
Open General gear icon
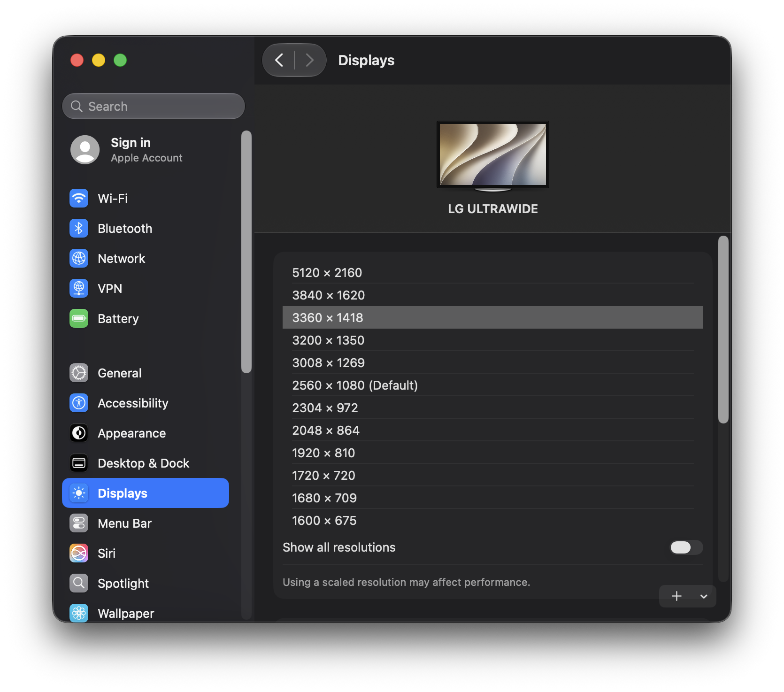tap(79, 373)
